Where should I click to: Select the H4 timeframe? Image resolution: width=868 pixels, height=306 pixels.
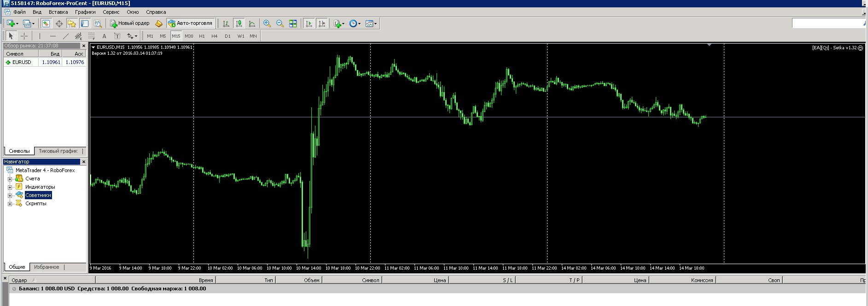click(x=215, y=36)
